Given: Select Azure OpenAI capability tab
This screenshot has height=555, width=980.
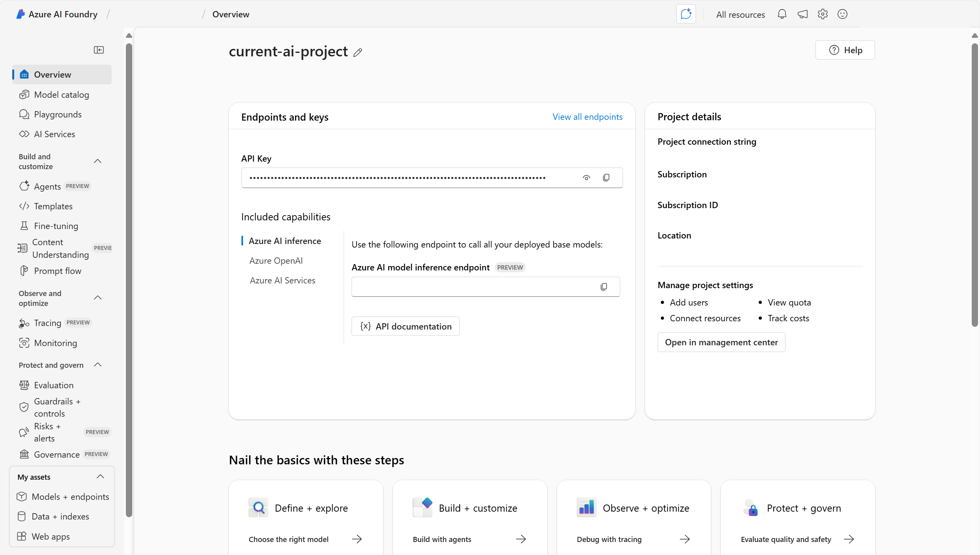Looking at the screenshot, I should tap(276, 261).
